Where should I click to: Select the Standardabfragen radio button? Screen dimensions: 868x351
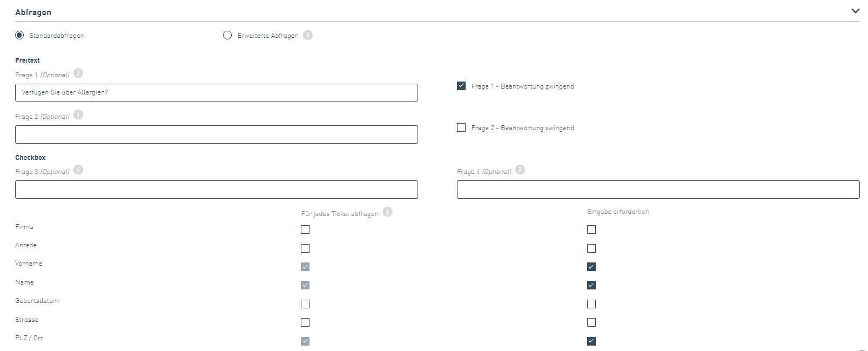tap(19, 35)
